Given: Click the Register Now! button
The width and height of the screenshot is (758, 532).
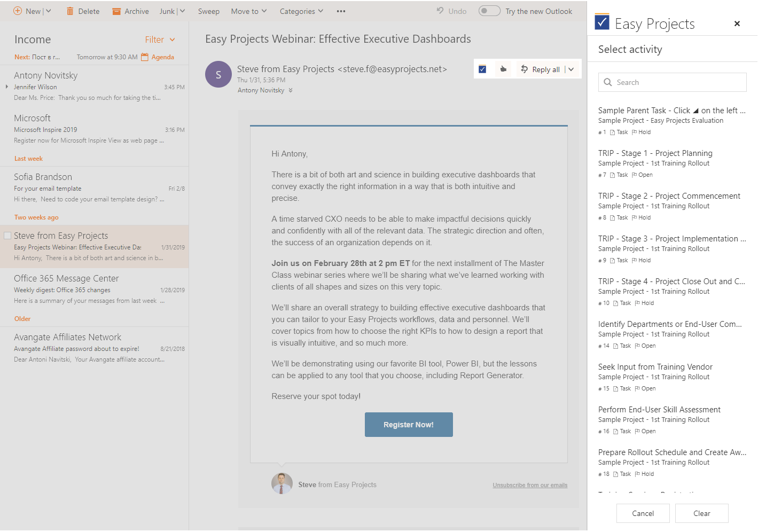Looking at the screenshot, I should pos(409,425).
